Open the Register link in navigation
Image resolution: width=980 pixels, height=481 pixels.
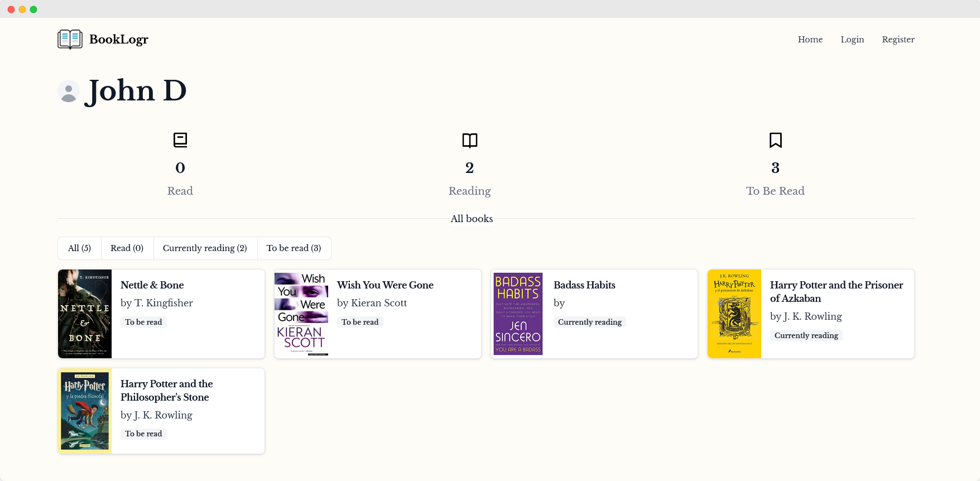click(x=897, y=40)
